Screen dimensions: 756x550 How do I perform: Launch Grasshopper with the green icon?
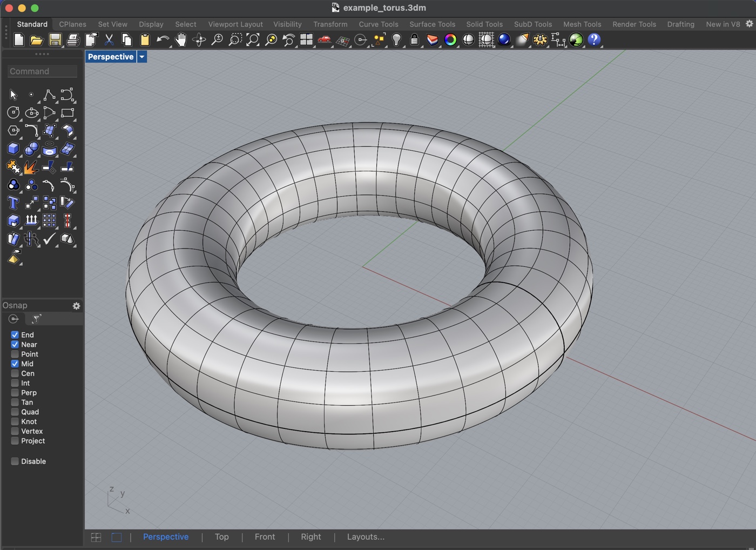click(576, 39)
